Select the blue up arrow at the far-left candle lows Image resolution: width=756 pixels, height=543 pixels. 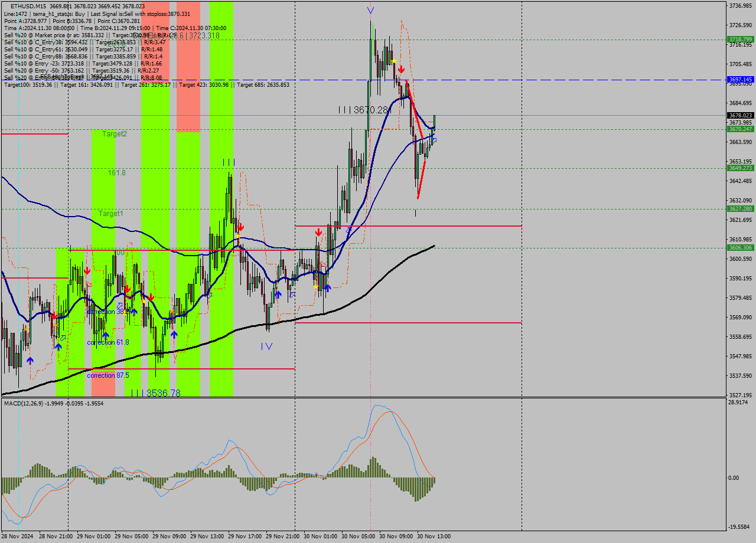[31, 361]
